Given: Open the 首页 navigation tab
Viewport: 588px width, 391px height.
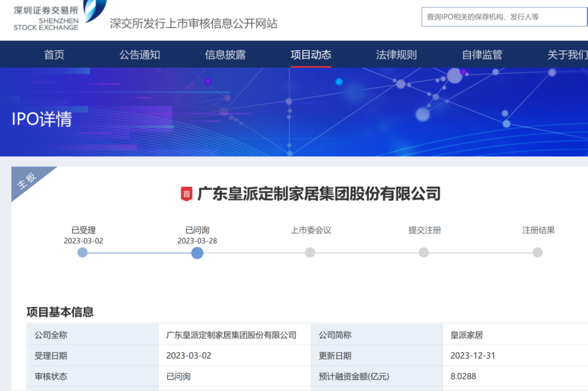Looking at the screenshot, I should 55,55.
